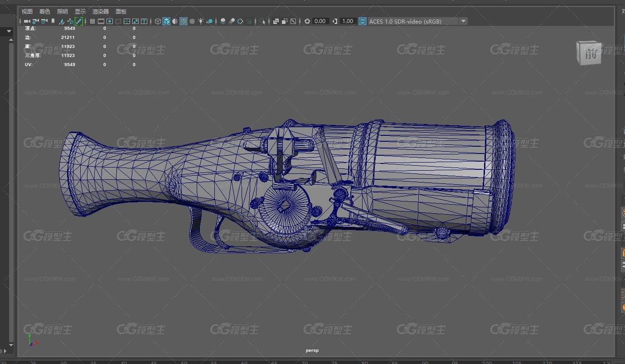Toggle the Lock Camera icon
This screenshot has height=364, width=625.
tap(35, 21)
